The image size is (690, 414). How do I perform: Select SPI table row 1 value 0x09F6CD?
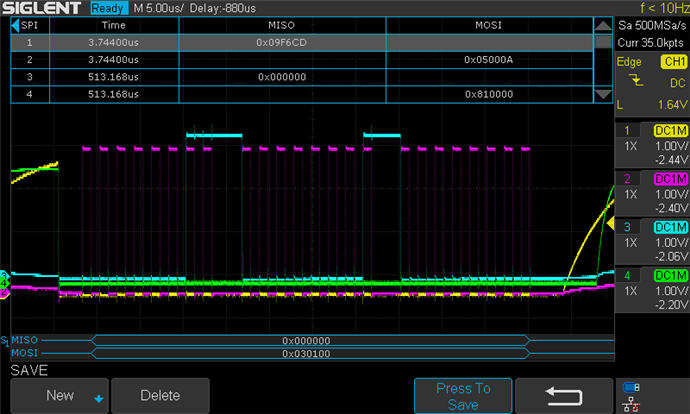pyautogui.click(x=282, y=43)
